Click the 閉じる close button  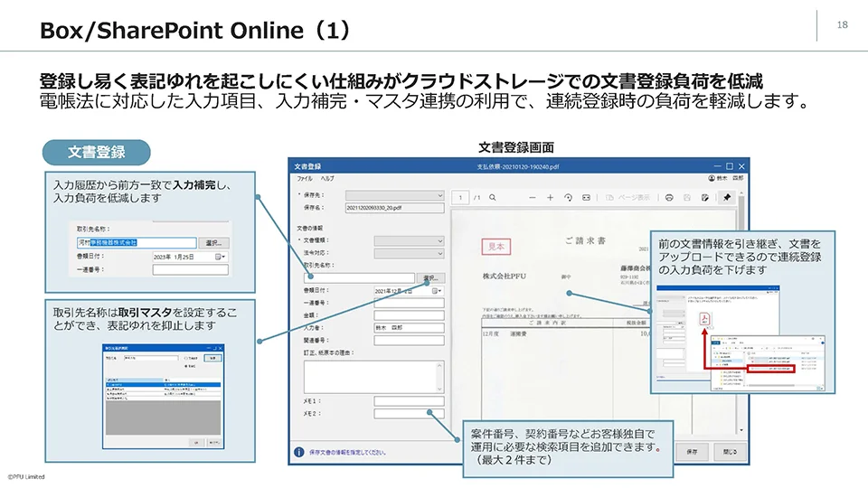(x=730, y=452)
